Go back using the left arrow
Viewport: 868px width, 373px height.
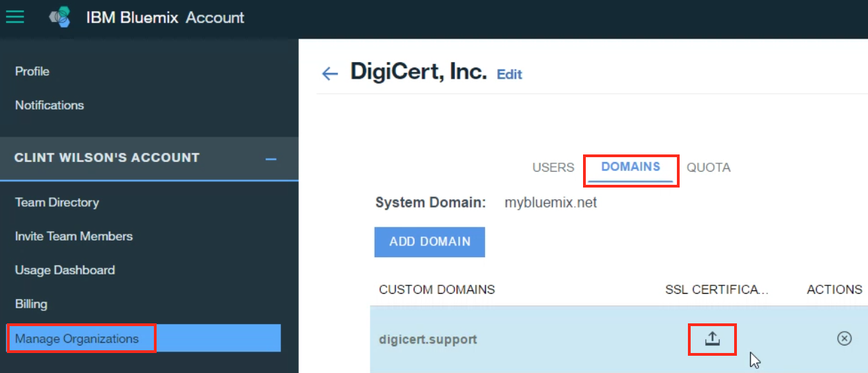330,74
